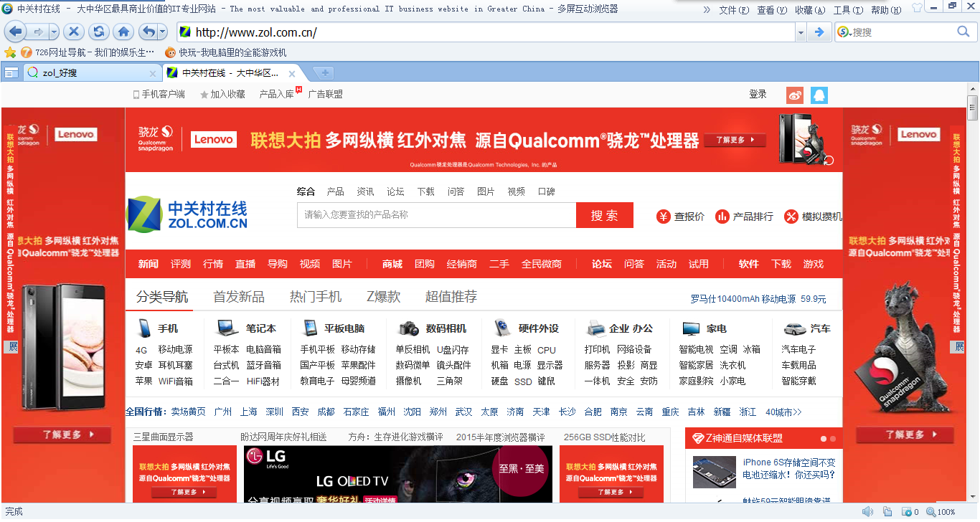The image size is (980, 522).
Task: Open a new tab with plus button
Action: (325, 72)
